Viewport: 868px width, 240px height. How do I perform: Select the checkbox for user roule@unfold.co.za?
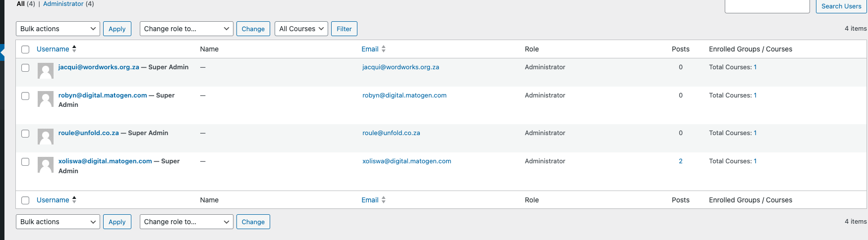(x=25, y=134)
